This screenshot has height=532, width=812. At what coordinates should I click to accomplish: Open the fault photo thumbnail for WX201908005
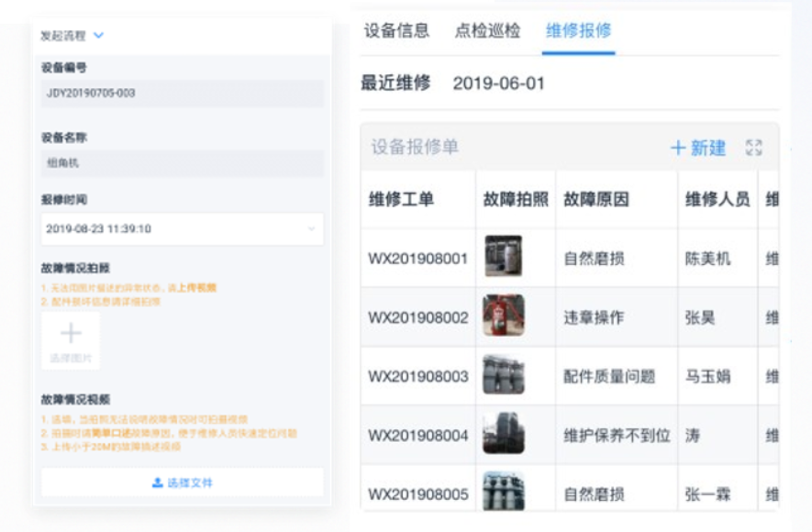coord(504,491)
